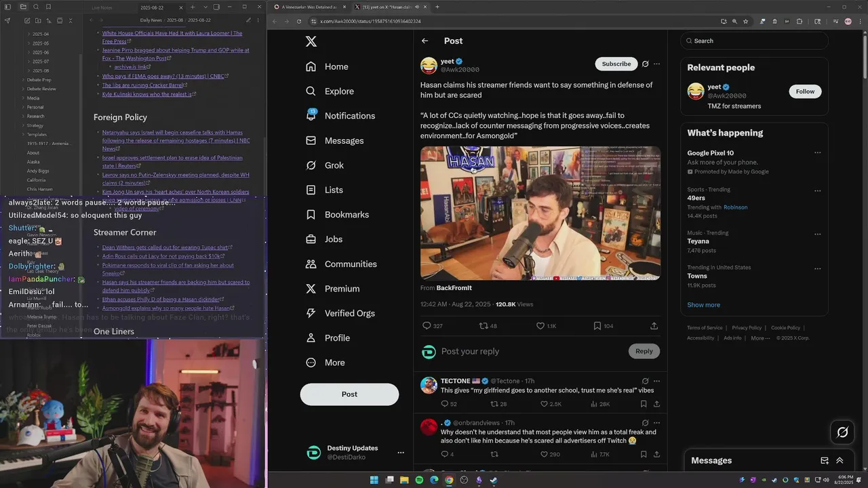Click floating Grok button
868x488 pixels.
tap(843, 432)
